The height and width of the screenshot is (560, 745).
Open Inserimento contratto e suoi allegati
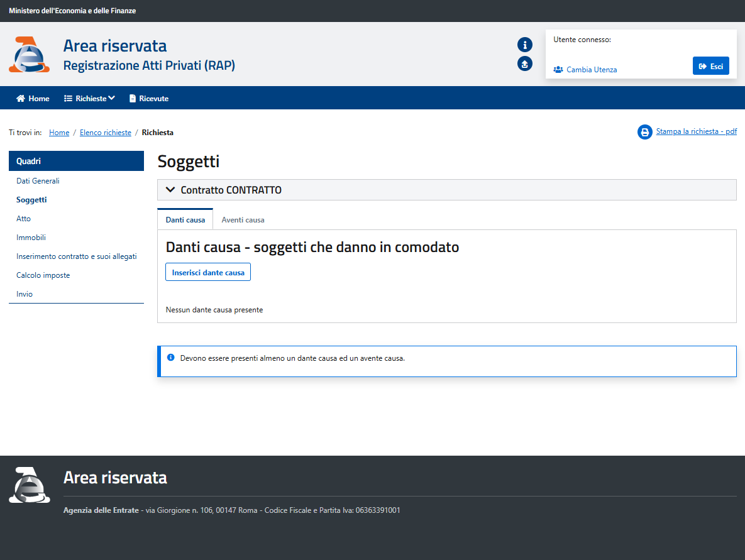pos(77,256)
